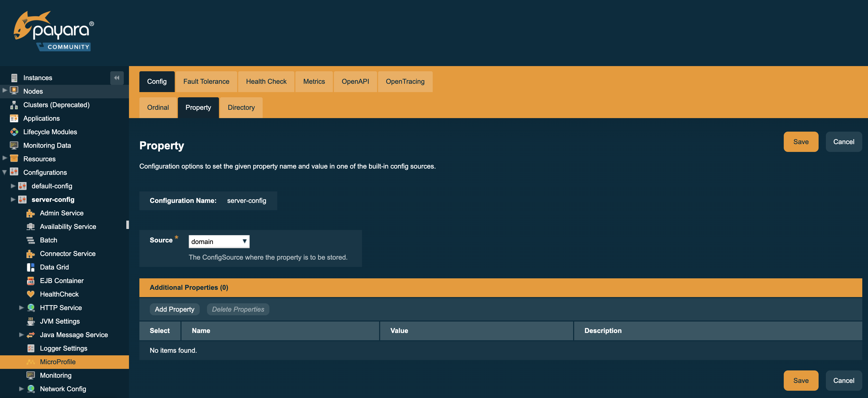Select the Ordinal tab option
Viewport: 868px width, 398px height.
click(157, 107)
